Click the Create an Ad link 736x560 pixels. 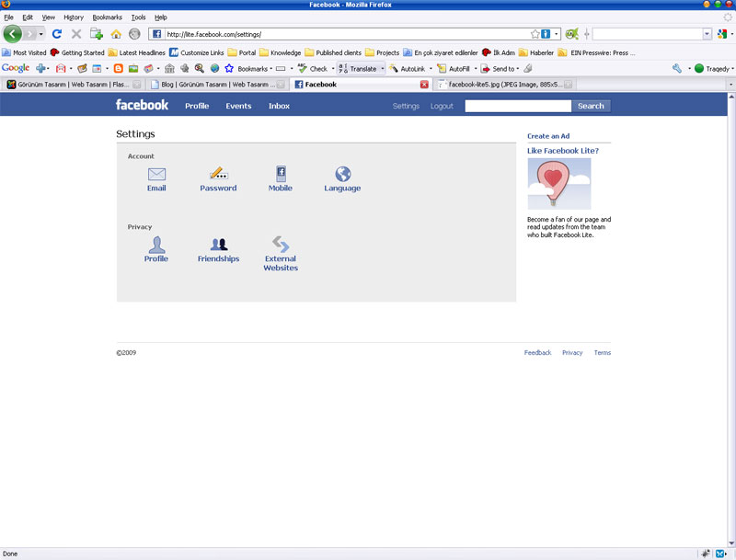pyautogui.click(x=548, y=136)
